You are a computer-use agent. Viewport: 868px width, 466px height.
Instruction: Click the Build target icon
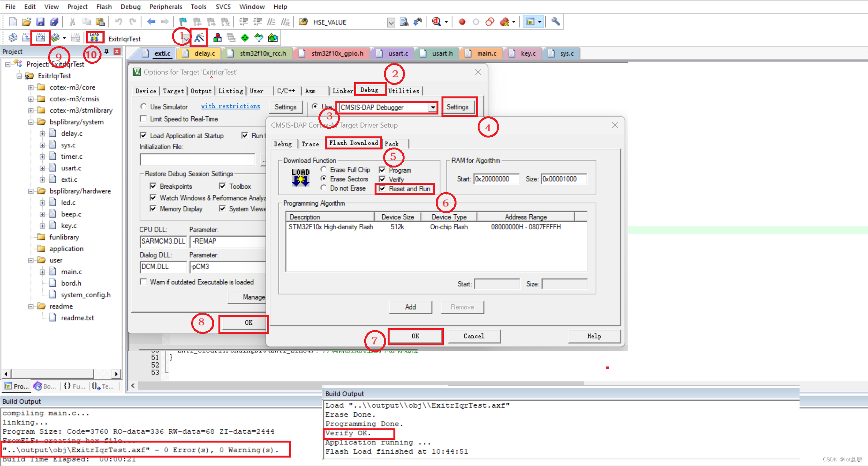(x=27, y=38)
